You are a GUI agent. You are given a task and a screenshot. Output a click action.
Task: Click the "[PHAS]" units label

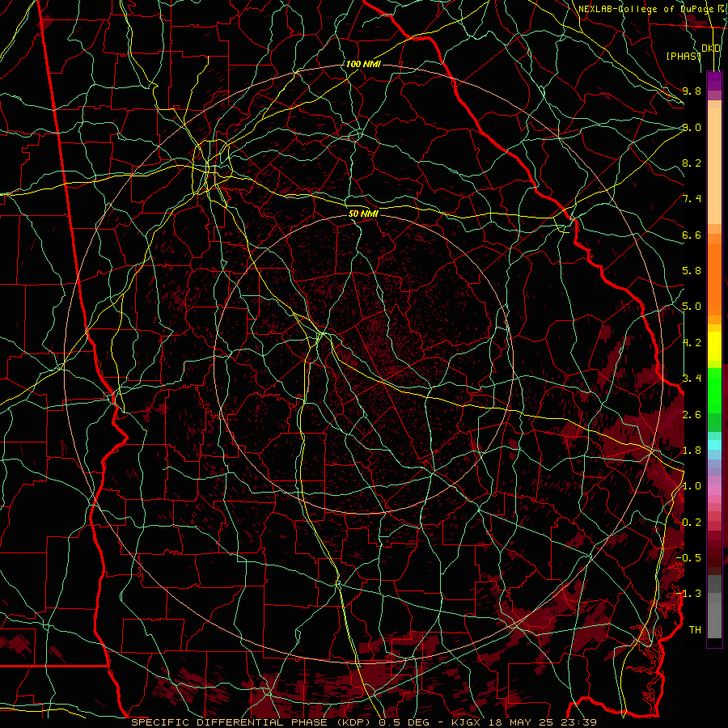tap(684, 56)
